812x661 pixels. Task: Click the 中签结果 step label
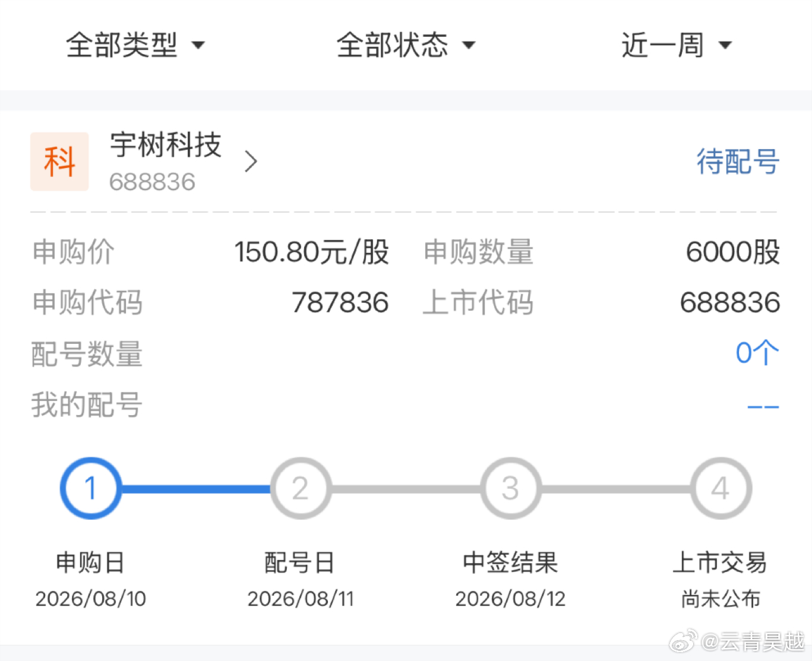click(x=510, y=562)
